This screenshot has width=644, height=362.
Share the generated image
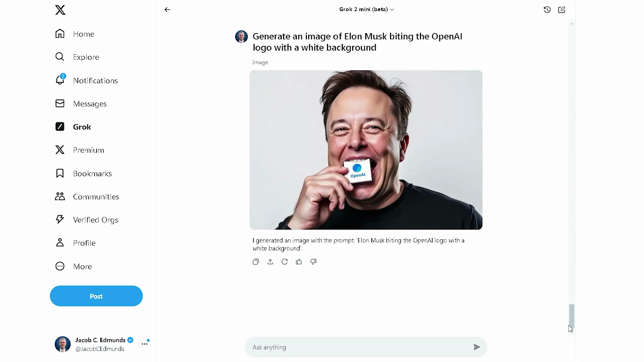[270, 261]
